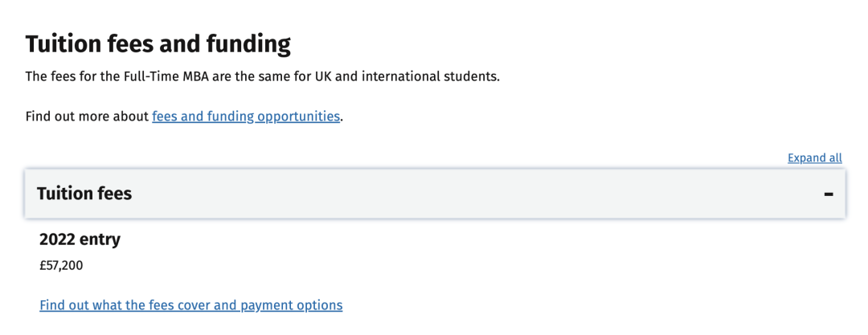Toggle the Tuition fees accordion header bar
868x335 pixels.
point(434,194)
